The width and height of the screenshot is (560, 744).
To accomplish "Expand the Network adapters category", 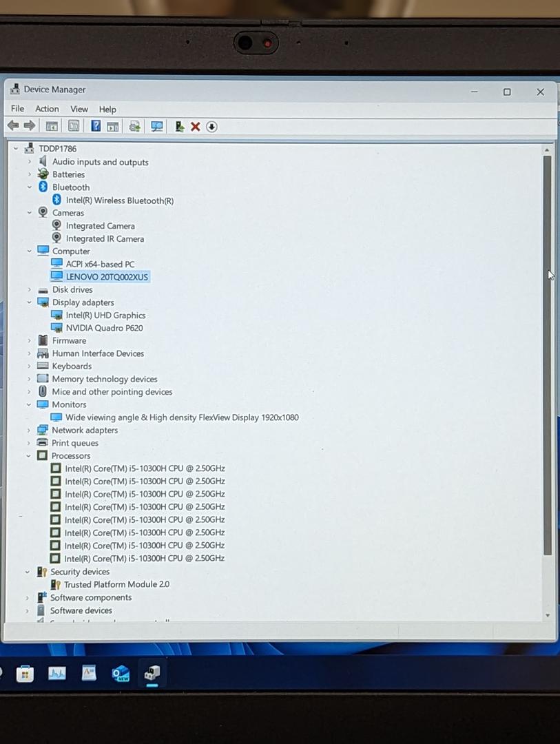I will coord(28,430).
